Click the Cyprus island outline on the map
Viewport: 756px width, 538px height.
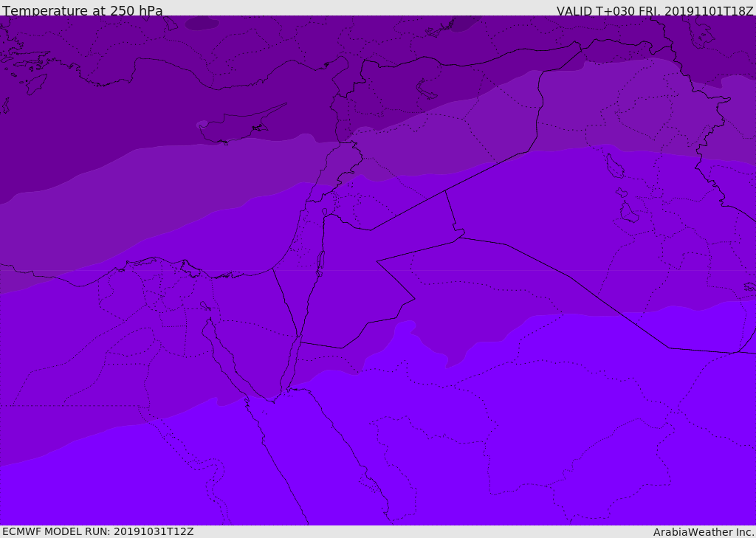click(241, 125)
